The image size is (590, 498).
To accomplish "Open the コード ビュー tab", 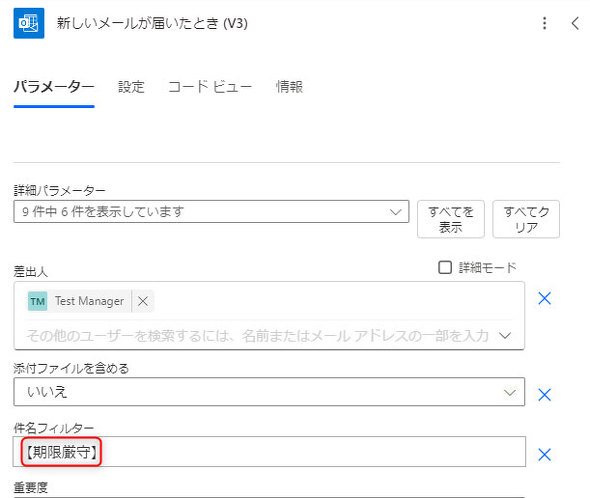I will click(210, 87).
